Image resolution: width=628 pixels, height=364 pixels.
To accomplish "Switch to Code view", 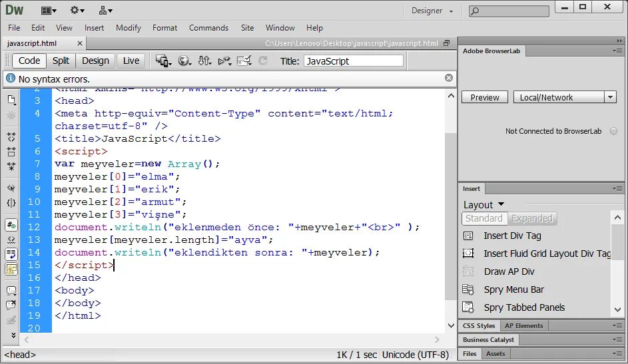I will click(x=29, y=61).
